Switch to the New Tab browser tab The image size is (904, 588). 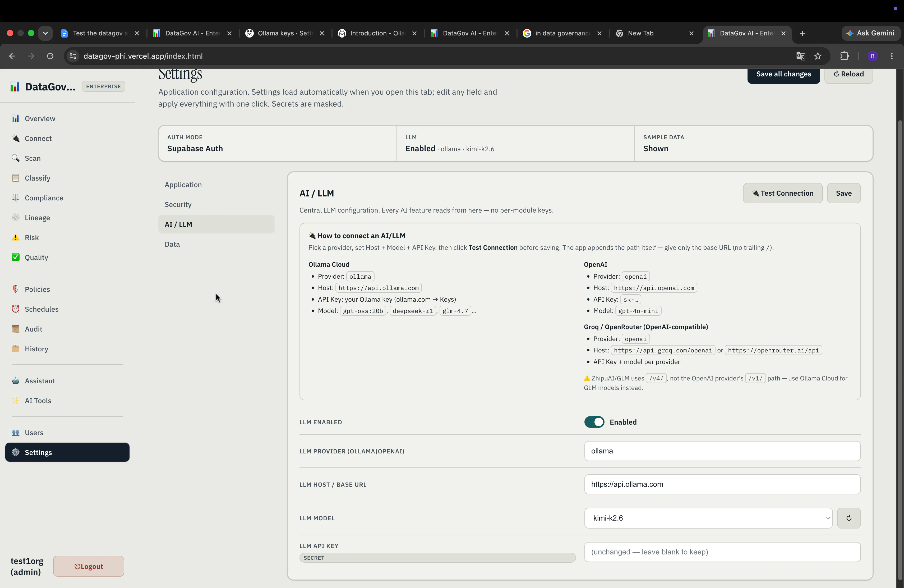655,33
